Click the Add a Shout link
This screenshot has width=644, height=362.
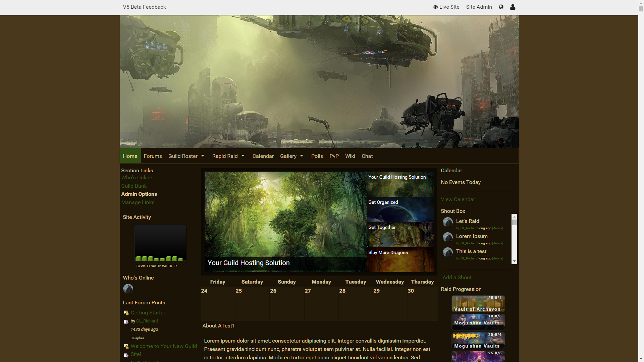point(457,277)
